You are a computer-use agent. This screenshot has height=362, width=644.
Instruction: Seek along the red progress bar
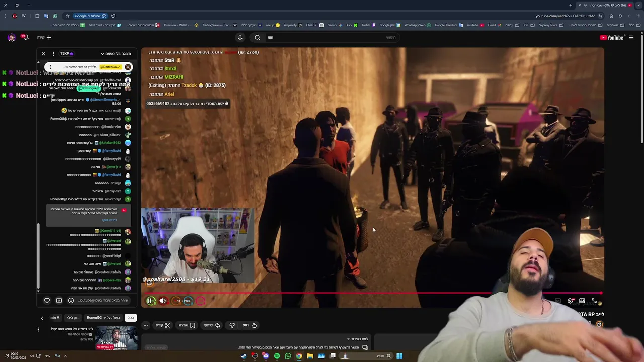tap(372, 293)
